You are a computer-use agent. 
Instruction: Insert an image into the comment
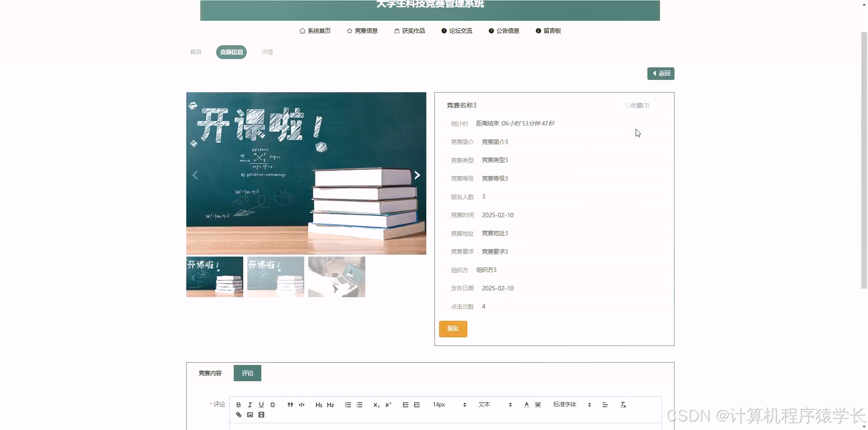point(250,414)
